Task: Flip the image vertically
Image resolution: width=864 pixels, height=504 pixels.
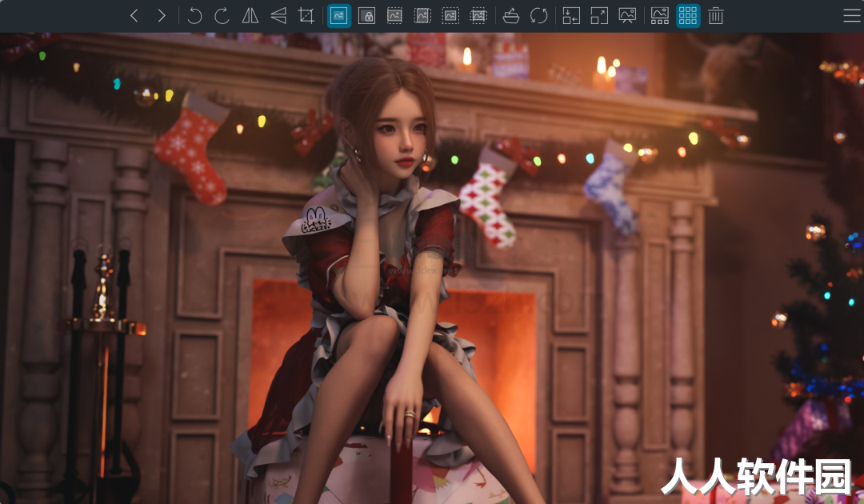Action: tap(278, 16)
